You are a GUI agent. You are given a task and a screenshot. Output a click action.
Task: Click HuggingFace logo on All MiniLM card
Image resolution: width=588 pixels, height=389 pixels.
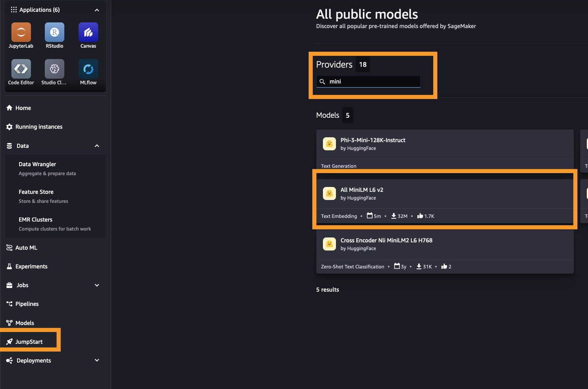tap(329, 193)
